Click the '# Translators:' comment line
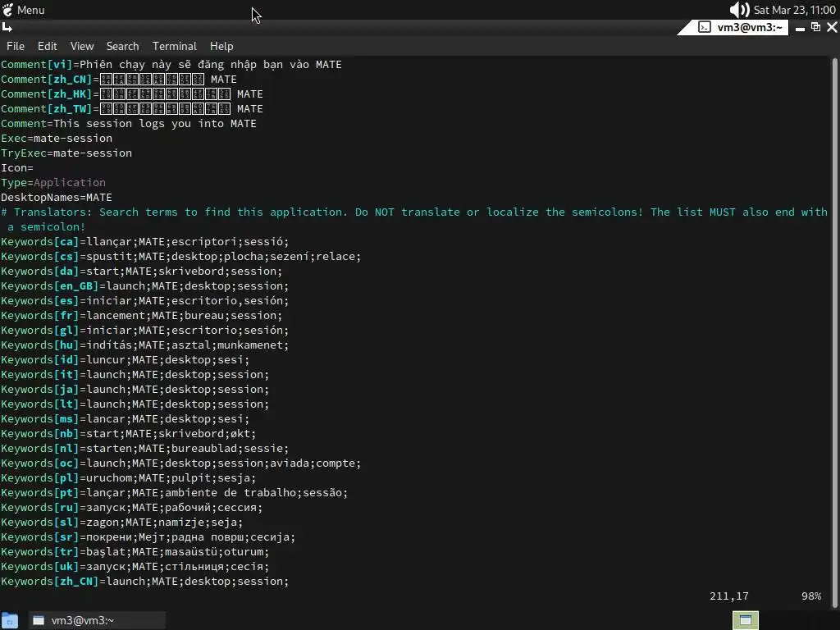840x630 pixels. point(414,220)
